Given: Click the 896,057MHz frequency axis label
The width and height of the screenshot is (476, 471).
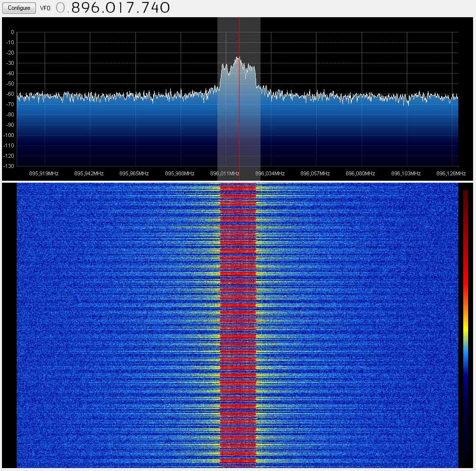Looking at the screenshot, I should tap(315, 173).
